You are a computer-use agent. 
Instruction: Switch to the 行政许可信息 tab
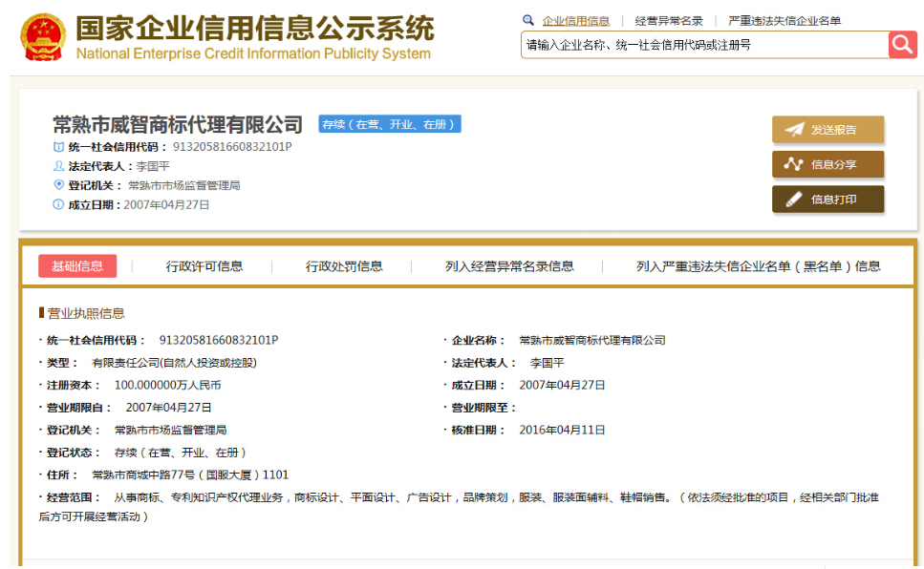[204, 266]
